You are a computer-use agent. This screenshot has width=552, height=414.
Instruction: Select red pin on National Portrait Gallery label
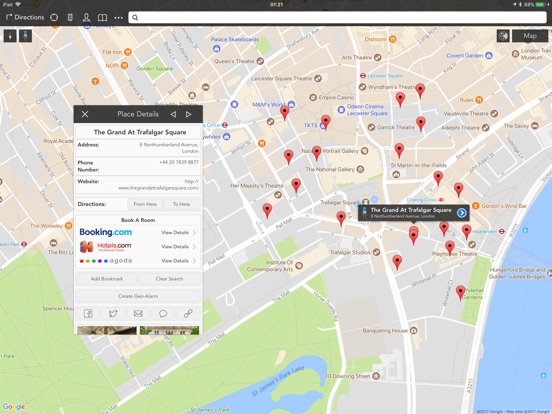[x=316, y=153]
